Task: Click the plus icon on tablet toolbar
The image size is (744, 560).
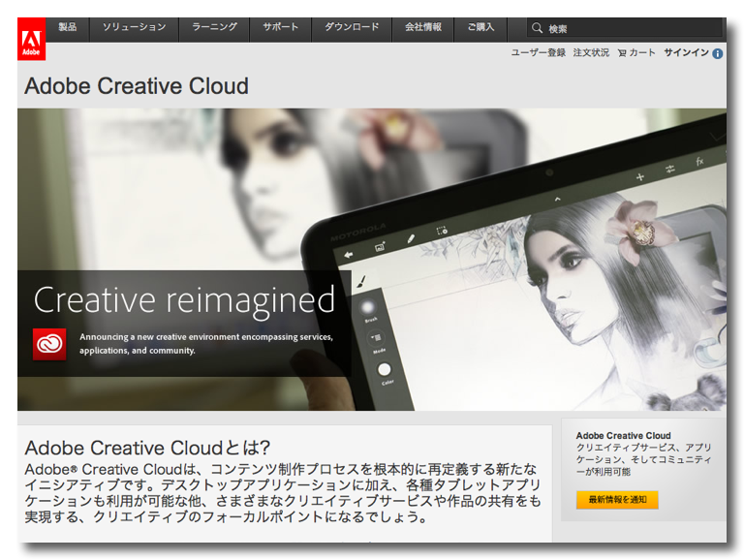Action: (640, 177)
